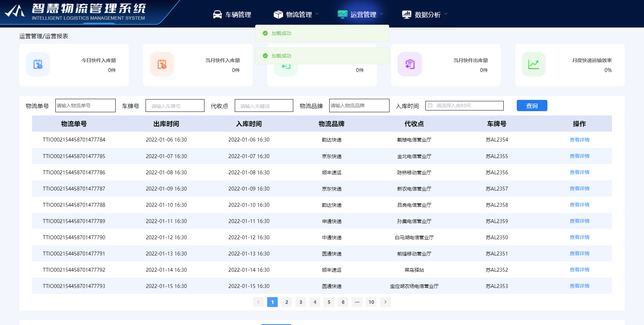644x325 pixels.
Task: Click the 月度快递运输效率 card value 0%
Action: (x=608, y=70)
